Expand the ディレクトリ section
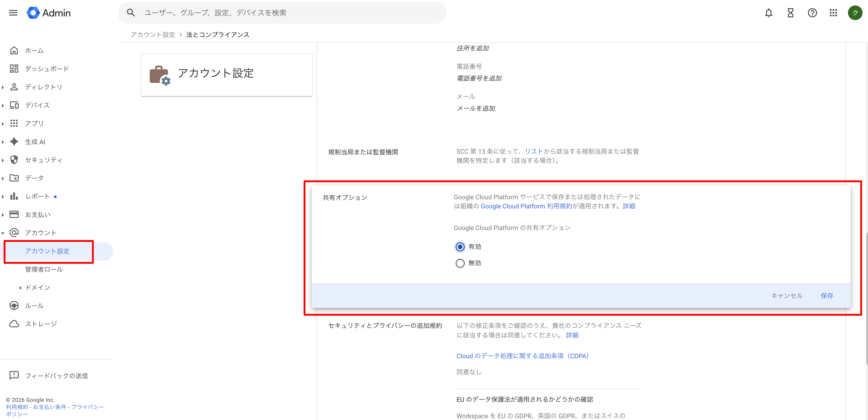 point(3,87)
